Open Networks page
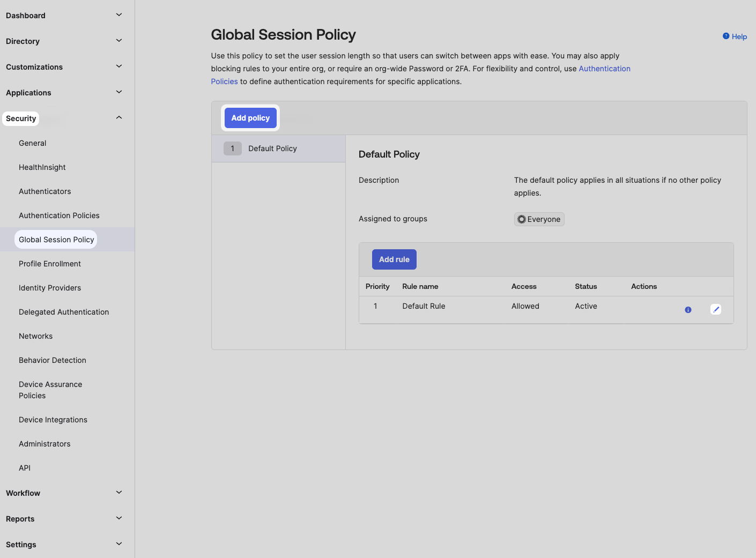This screenshot has height=558, width=756. point(35,336)
